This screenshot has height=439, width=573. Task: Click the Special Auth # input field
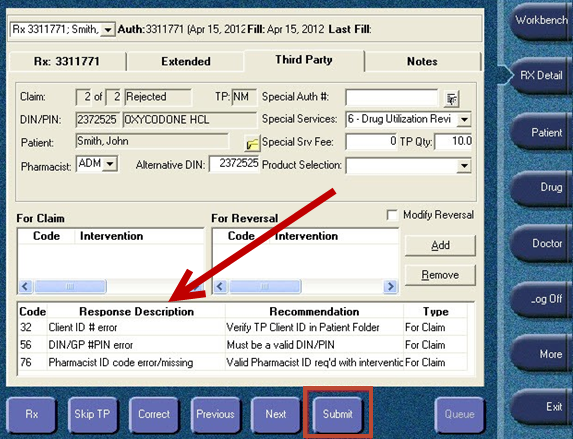[x=391, y=98]
